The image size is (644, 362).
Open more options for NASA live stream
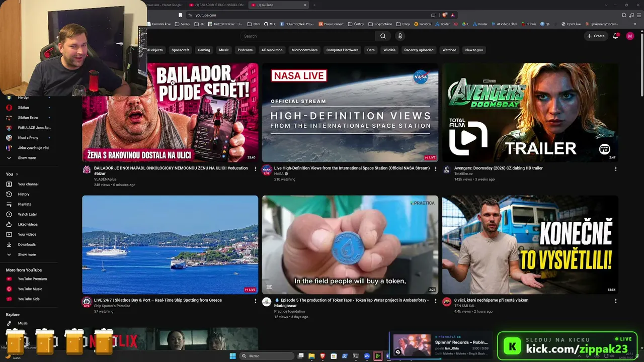coord(436,168)
